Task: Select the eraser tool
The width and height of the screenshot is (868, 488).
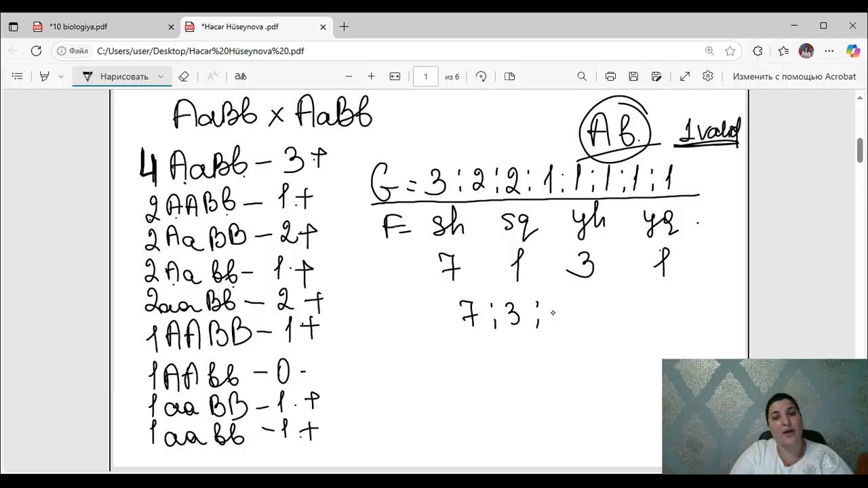Action: coord(183,77)
